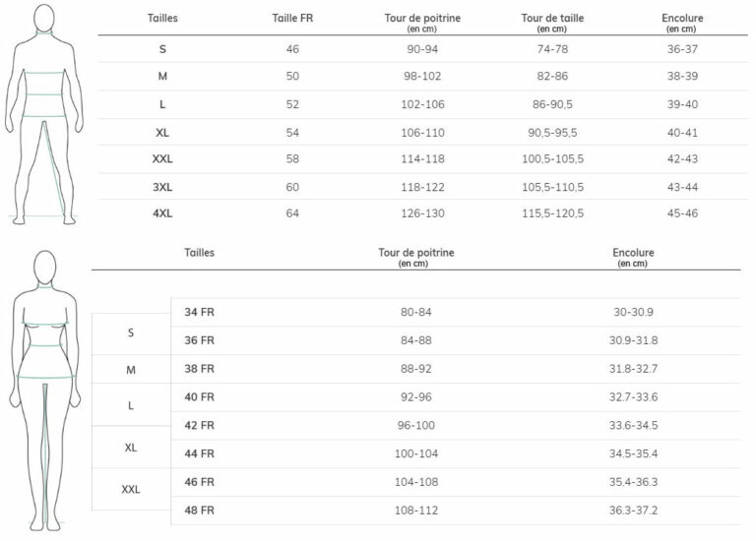
Task: Select the 3XL size row label
Action: [x=162, y=187]
